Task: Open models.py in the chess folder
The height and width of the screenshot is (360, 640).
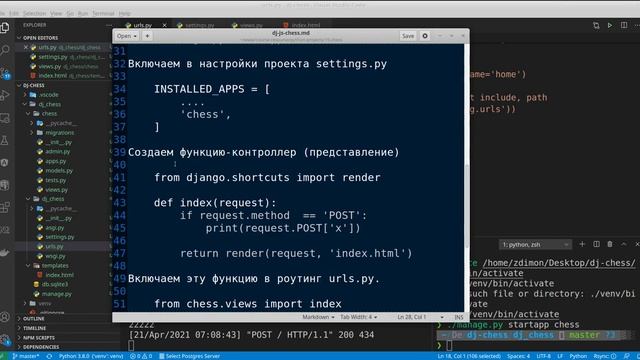Action: [59, 171]
